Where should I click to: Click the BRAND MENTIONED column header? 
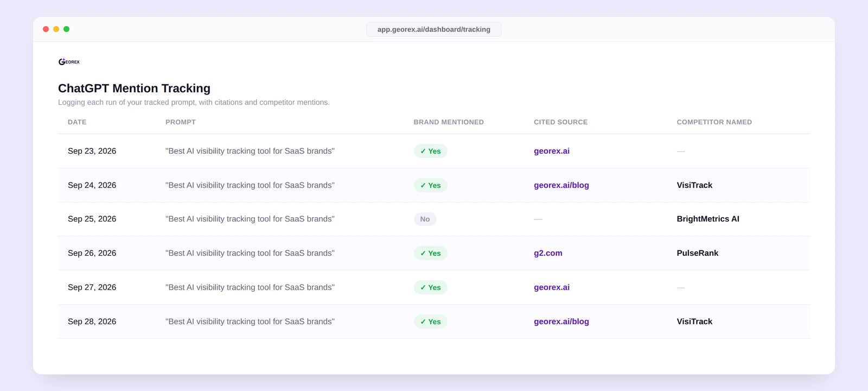pos(449,122)
